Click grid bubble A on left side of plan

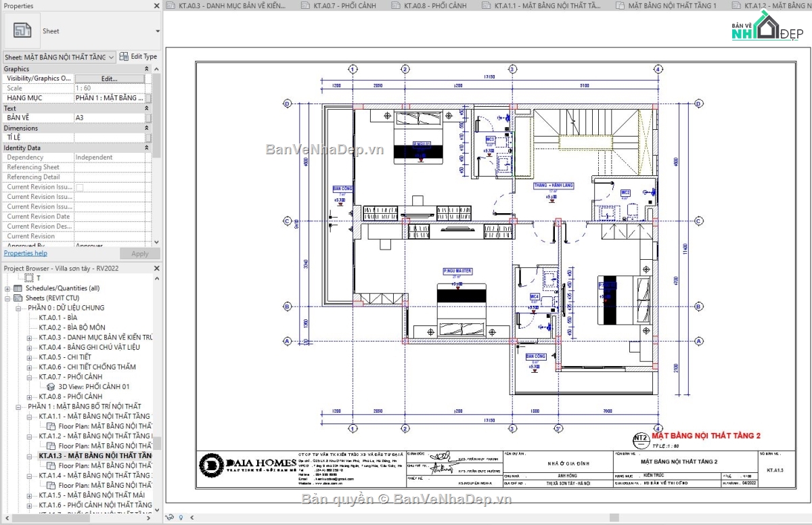(287, 341)
